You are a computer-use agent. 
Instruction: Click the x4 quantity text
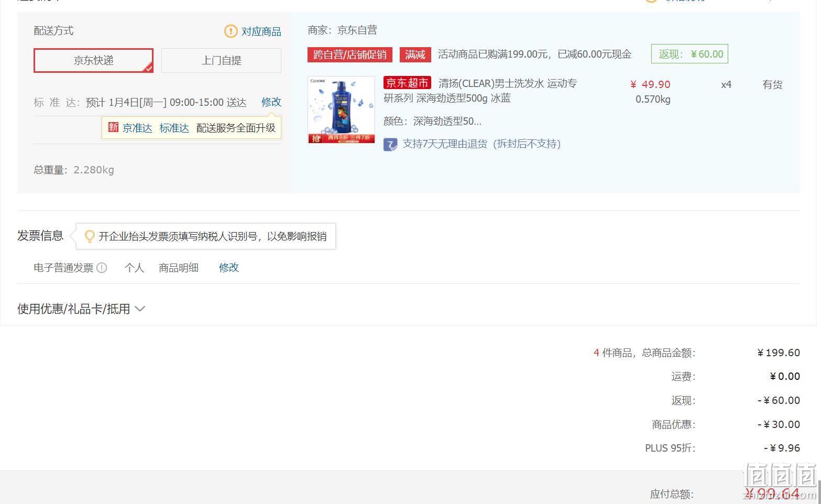tap(726, 84)
